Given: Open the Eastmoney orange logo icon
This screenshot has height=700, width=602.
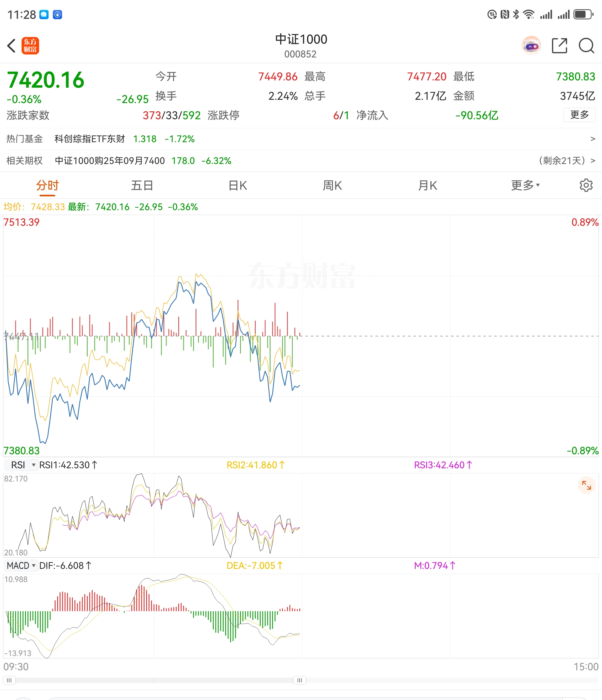Looking at the screenshot, I should pyautogui.click(x=30, y=46).
